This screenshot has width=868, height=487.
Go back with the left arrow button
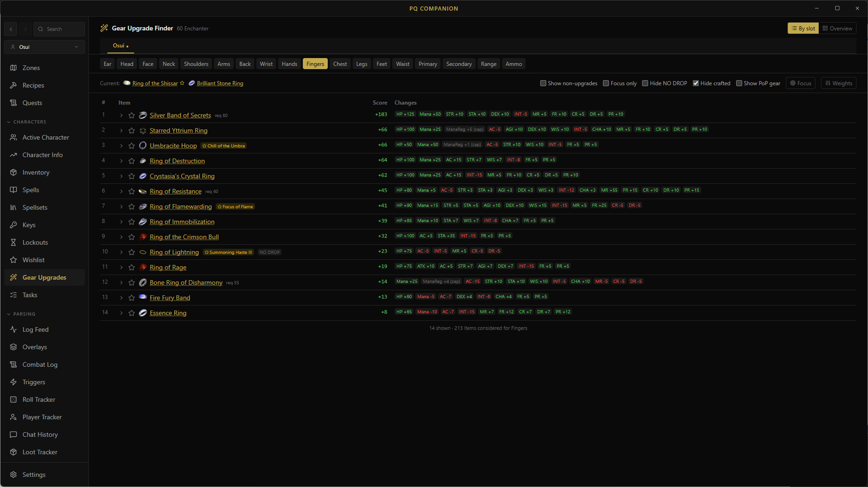click(11, 29)
